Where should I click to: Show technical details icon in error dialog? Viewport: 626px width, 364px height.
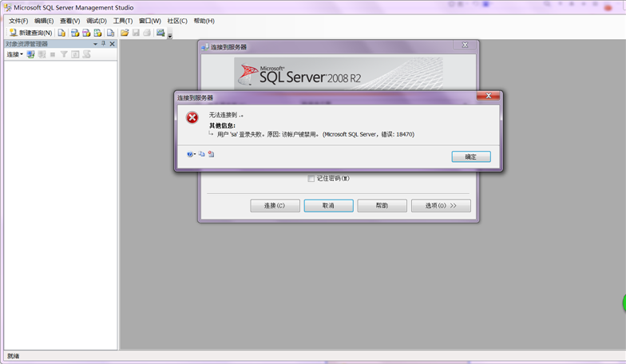coord(211,154)
